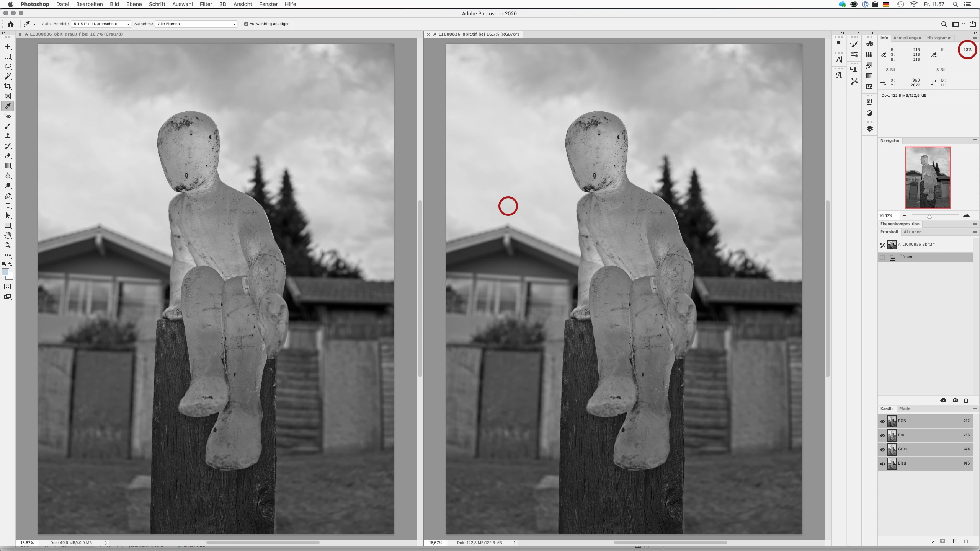Select the Zoom tool in toolbar

(x=8, y=245)
